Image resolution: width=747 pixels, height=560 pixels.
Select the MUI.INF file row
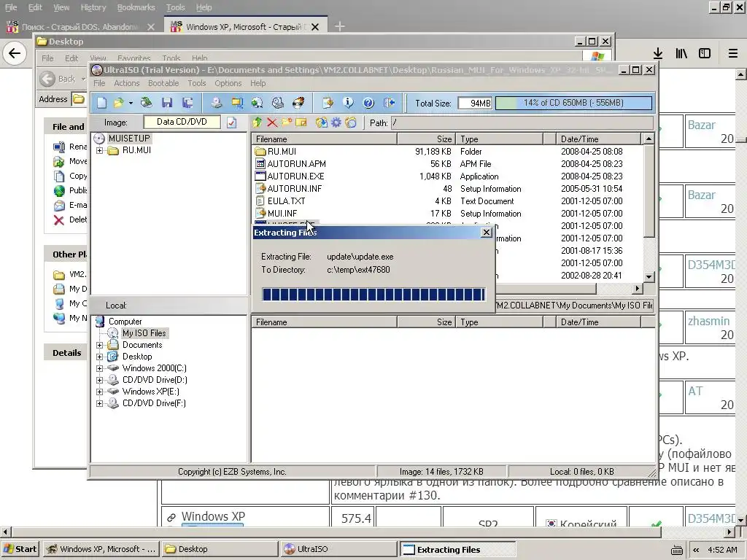pyautogui.click(x=447, y=214)
